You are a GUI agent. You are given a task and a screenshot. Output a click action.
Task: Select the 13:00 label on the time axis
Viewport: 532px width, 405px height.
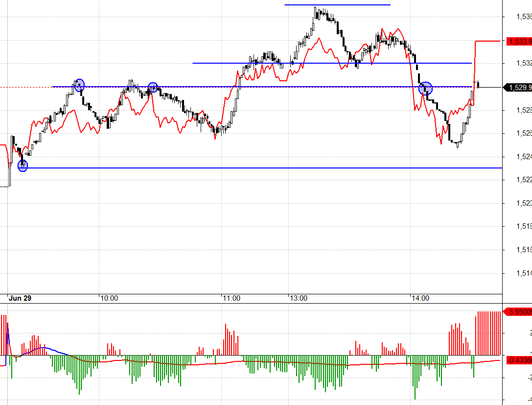300,297
